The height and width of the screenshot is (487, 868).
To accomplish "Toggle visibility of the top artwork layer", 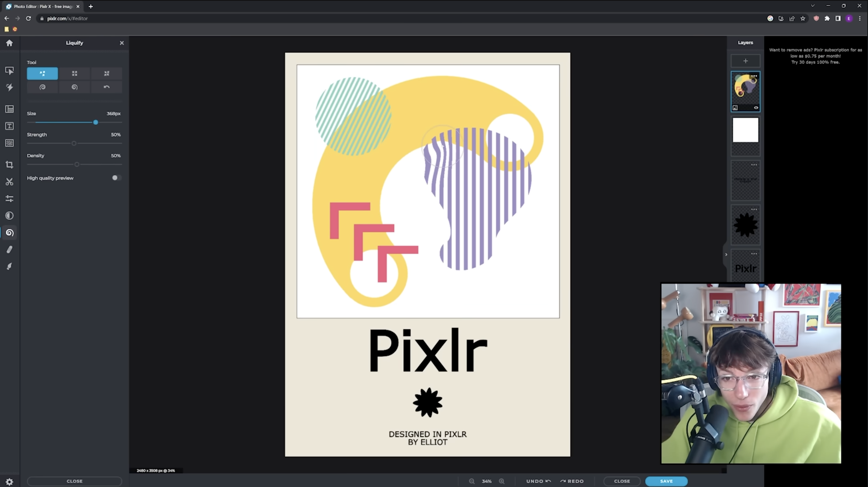I will coord(756,108).
